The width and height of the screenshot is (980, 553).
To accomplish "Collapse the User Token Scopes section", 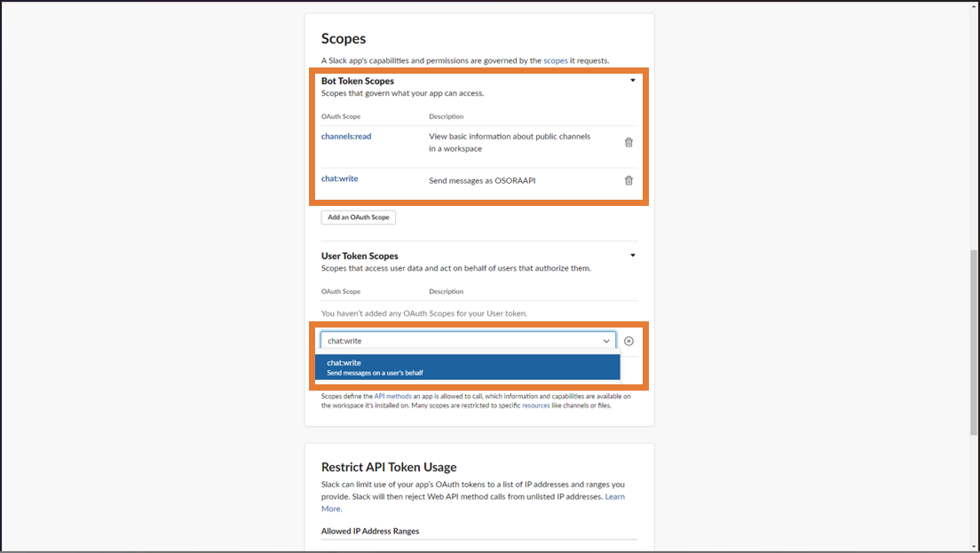I will click(633, 256).
